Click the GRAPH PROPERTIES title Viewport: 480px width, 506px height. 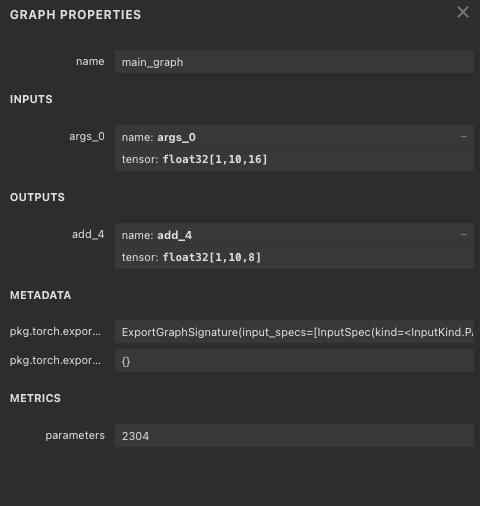[x=75, y=15]
